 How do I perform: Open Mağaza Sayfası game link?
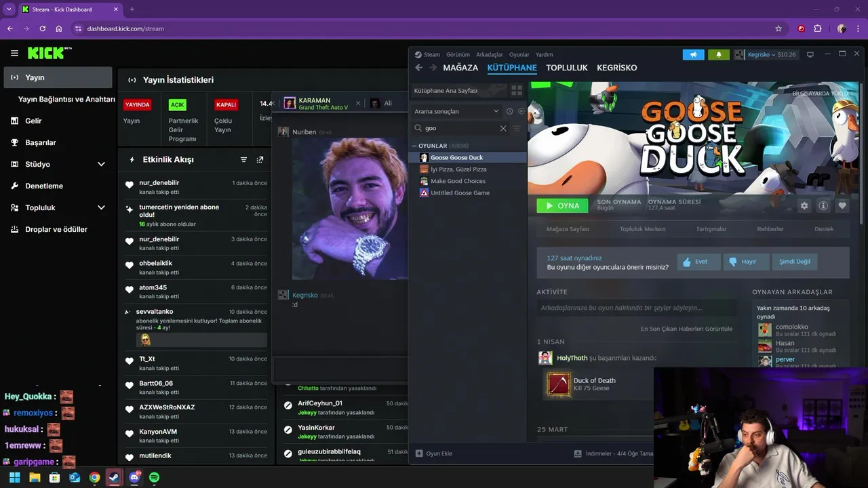pyautogui.click(x=568, y=229)
